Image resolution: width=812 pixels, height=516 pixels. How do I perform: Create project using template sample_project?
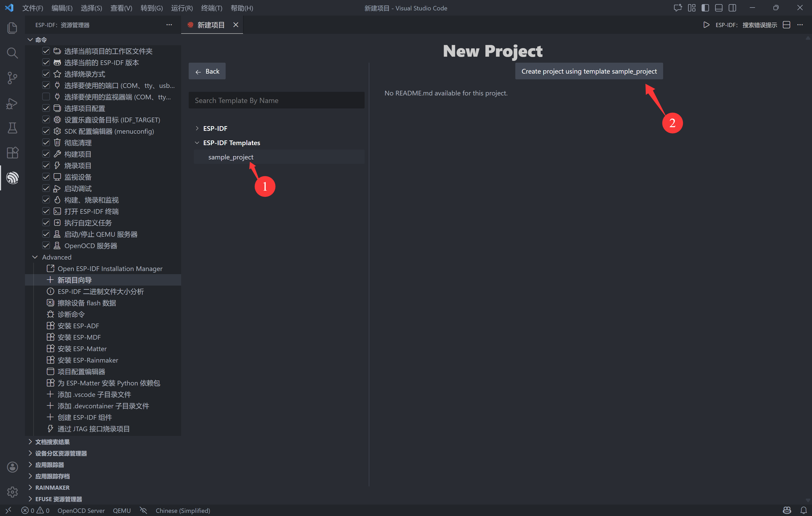pyautogui.click(x=589, y=71)
